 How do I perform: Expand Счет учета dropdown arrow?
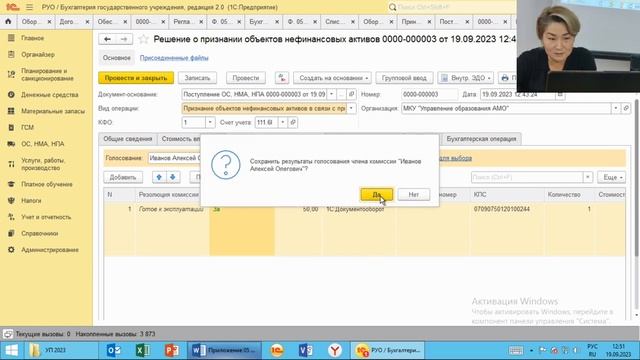coord(282,122)
